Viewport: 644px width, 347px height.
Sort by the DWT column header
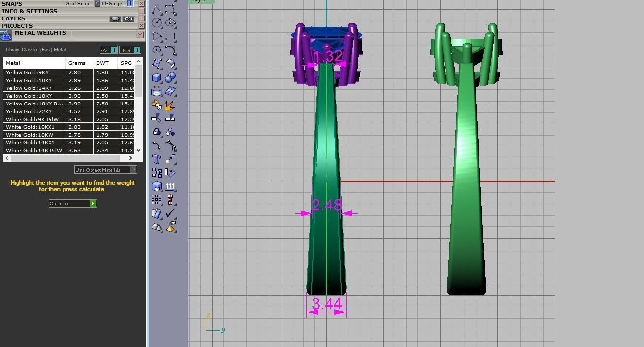[x=105, y=63]
